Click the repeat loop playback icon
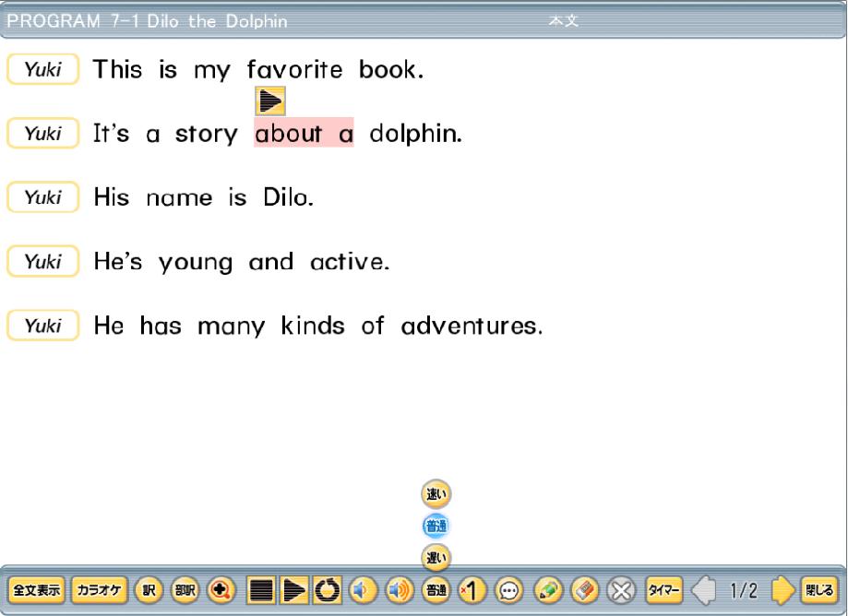The height and width of the screenshot is (616, 848). [x=327, y=590]
